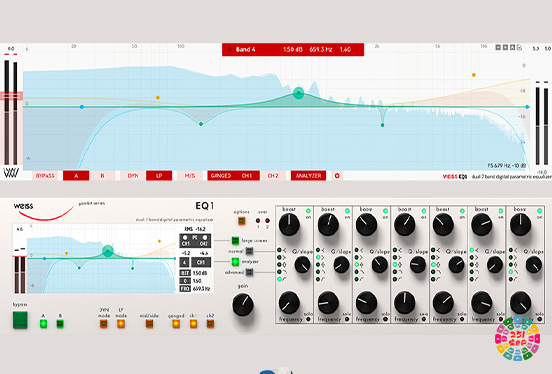Toggle GANGED in the large screen bar

pyautogui.click(x=221, y=175)
